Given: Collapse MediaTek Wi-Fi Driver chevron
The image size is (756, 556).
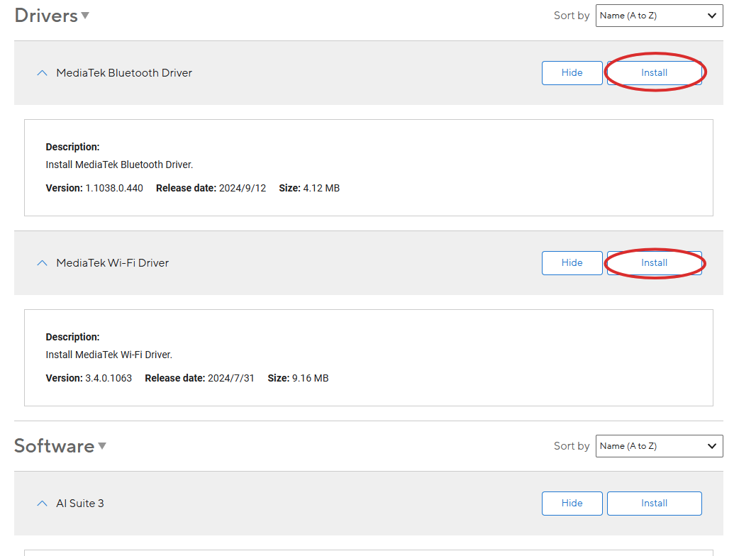Looking at the screenshot, I should coord(43,263).
